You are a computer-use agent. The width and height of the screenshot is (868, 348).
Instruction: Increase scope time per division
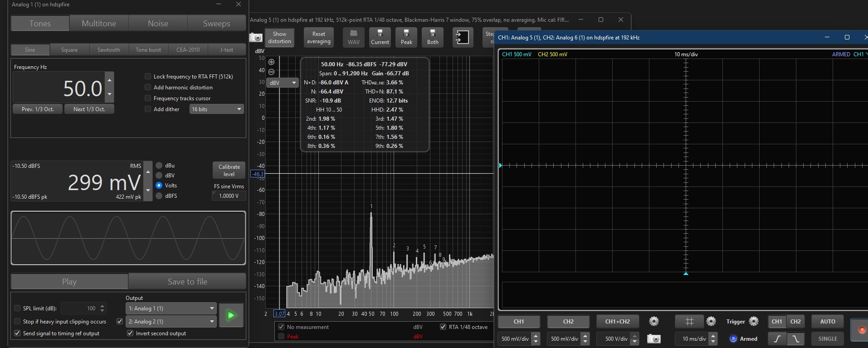coord(713,336)
